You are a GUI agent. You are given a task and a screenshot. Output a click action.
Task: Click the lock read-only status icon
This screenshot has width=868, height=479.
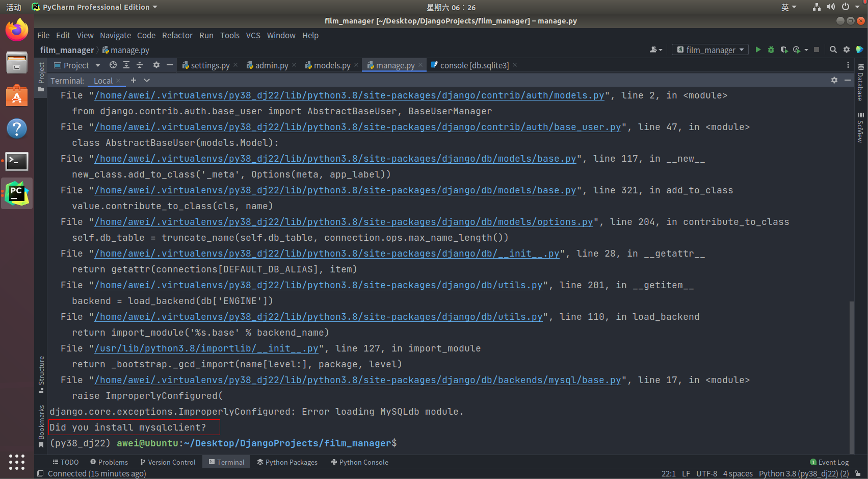pos(858,473)
